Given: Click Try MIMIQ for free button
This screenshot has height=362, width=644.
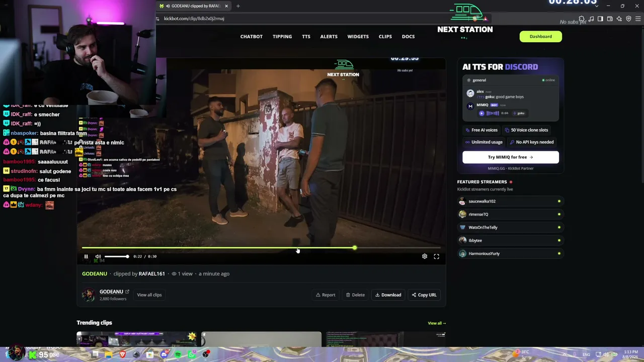Looking at the screenshot, I should point(511,157).
